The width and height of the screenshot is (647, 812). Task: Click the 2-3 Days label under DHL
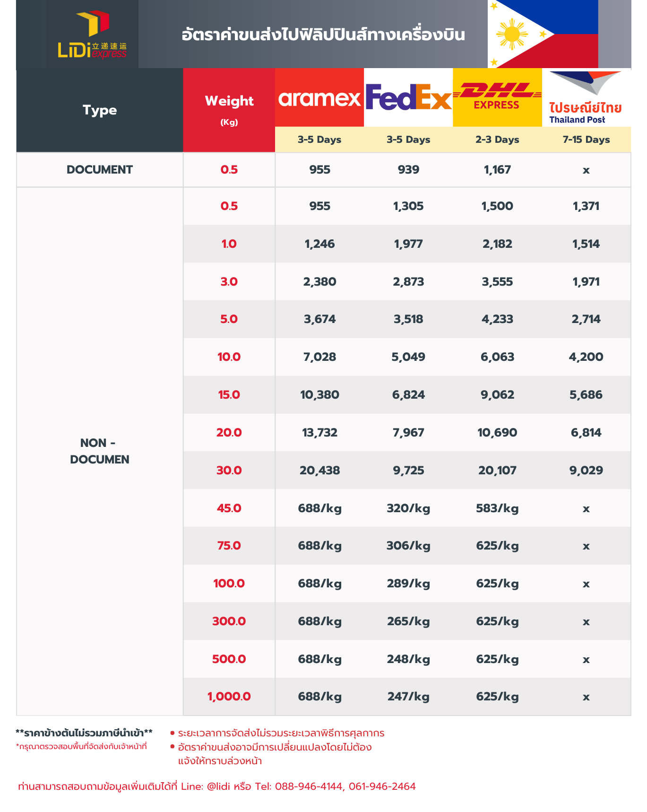tap(497, 140)
